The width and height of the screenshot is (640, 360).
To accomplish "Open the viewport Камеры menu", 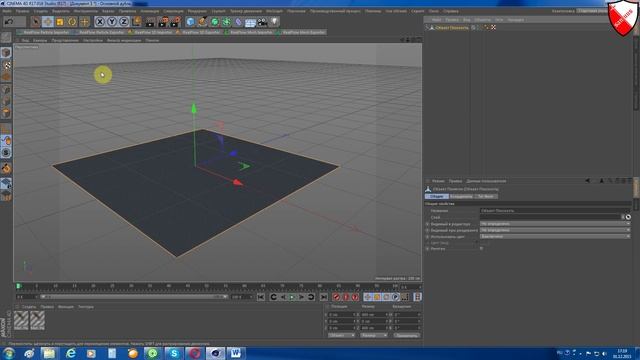I will click(x=40, y=40).
